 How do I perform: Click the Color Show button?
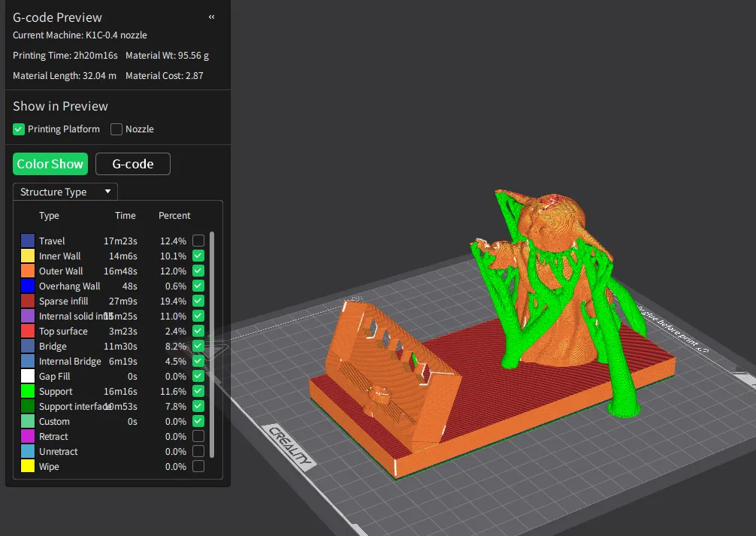50,164
